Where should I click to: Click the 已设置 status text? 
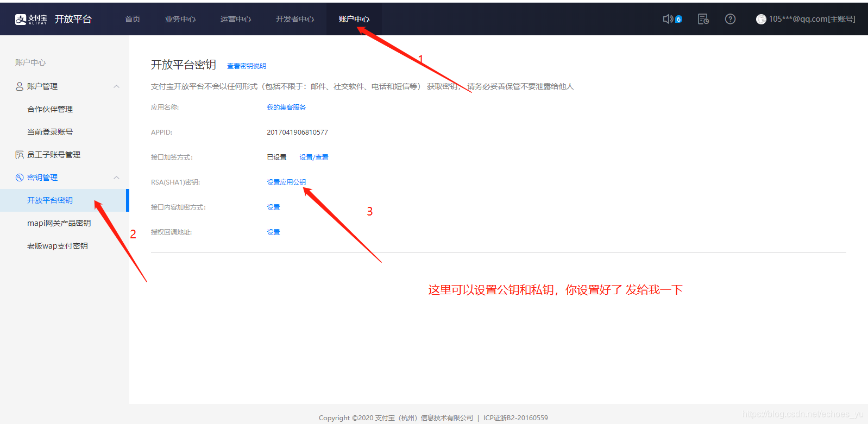[x=276, y=157]
